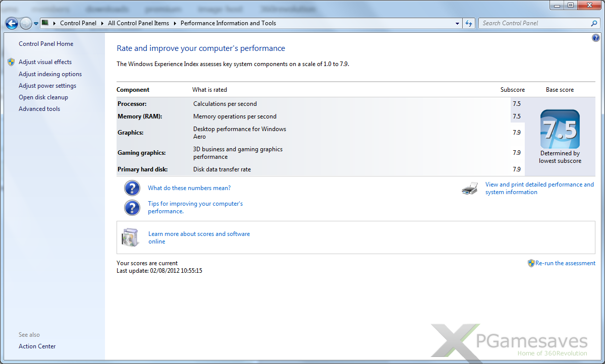The image size is (605, 364).
Task: Click the Back navigation arrow button
Action: coord(12,23)
